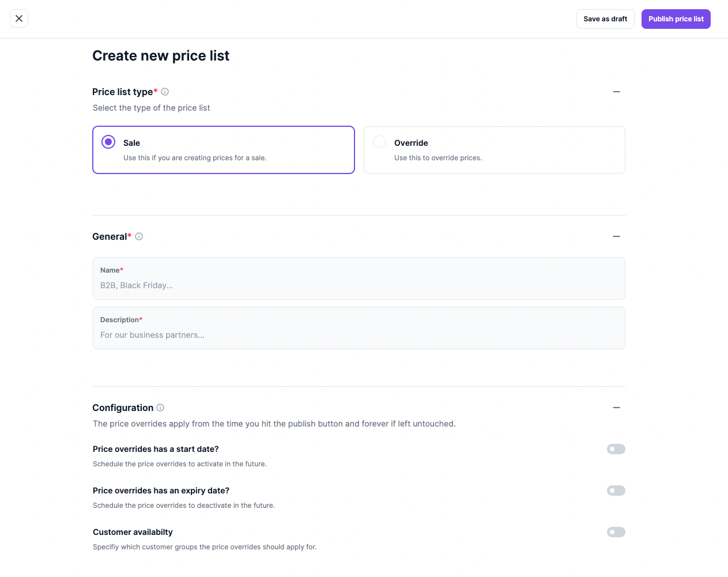Click Save as draft
Image resolution: width=728 pixels, height=577 pixels.
(x=605, y=19)
